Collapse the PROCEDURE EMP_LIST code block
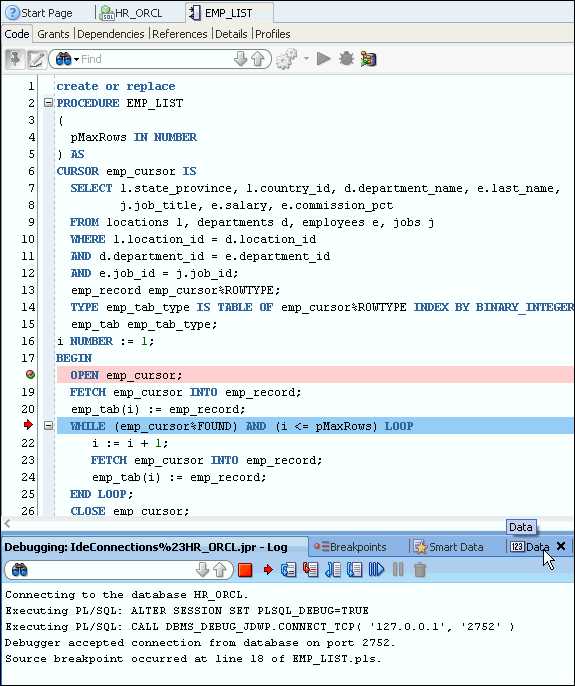The width and height of the screenshot is (575, 686). pos(48,103)
